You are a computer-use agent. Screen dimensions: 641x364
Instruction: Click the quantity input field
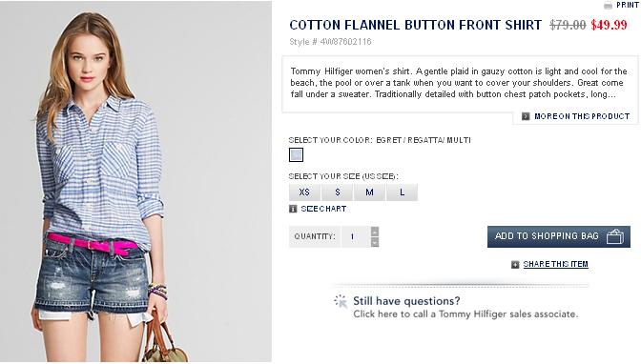pos(356,236)
